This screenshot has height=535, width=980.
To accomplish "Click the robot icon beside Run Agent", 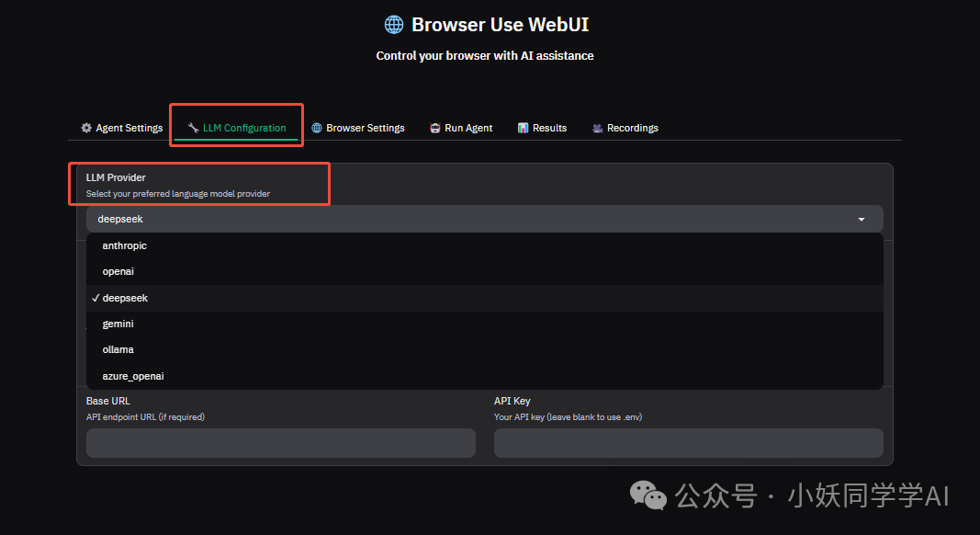I will coord(435,128).
